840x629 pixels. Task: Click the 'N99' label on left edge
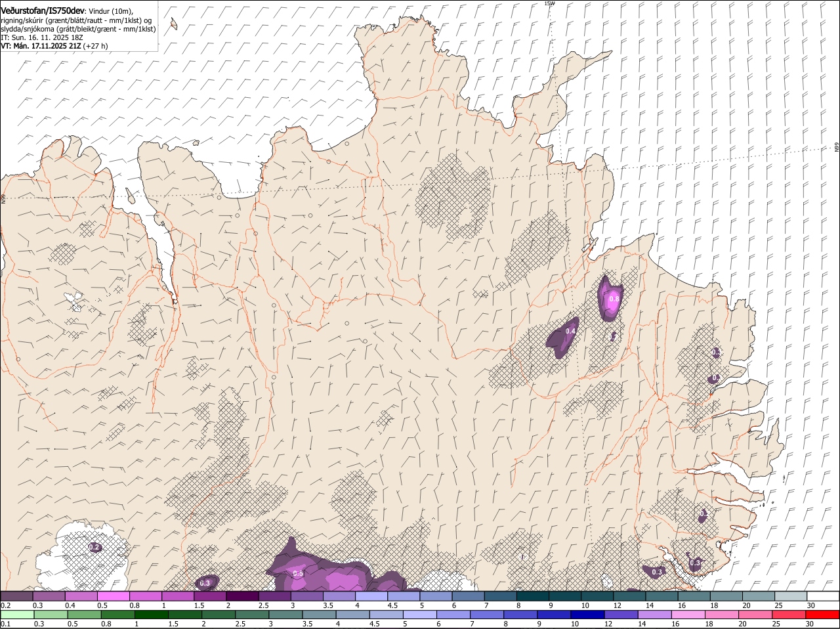pos(3,198)
